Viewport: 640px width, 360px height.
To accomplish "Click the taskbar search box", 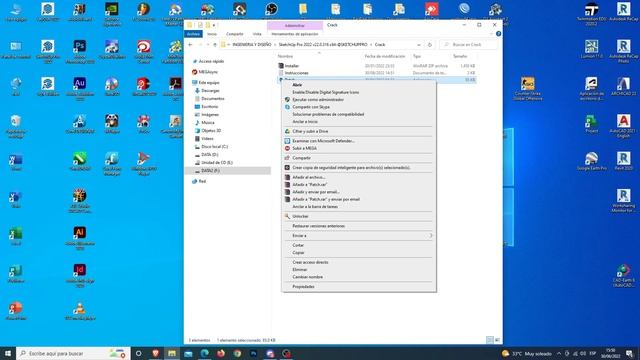I will 73,353.
